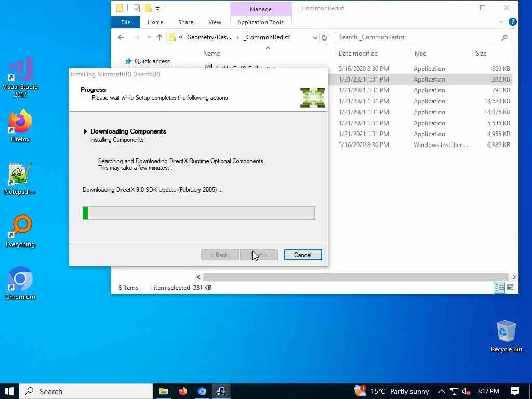The image size is (532, 399).
Task: Click the Manage contextual tab
Action: 261,9
